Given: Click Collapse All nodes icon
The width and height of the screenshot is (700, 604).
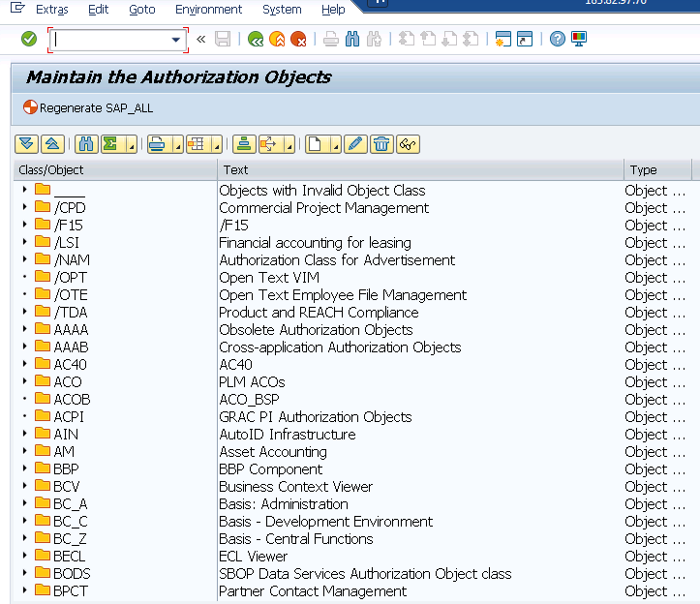Looking at the screenshot, I should 52,144.
